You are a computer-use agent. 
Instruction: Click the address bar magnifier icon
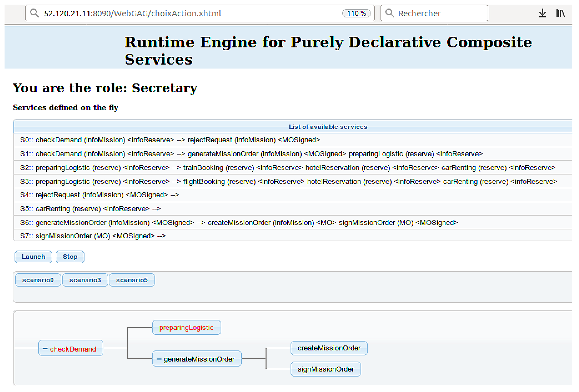click(34, 13)
